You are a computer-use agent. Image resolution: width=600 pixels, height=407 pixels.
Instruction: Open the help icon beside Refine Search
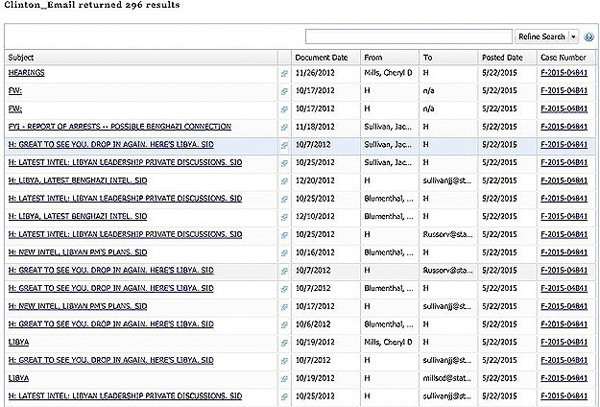pyautogui.click(x=589, y=36)
